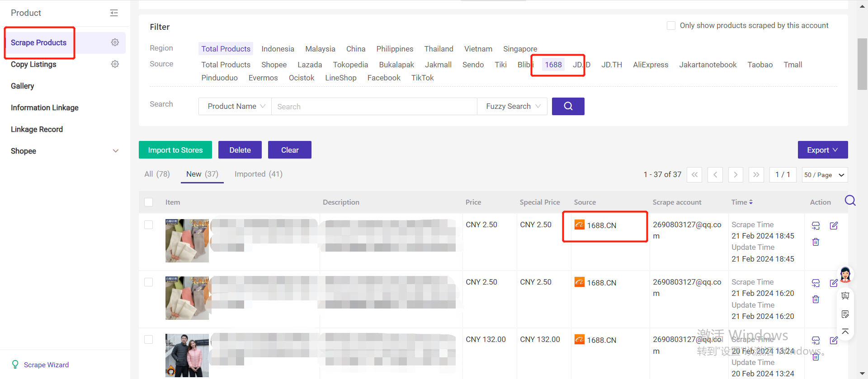Open customer support avatar icon
This screenshot has height=379, width=868.
pyautogui.click(x=845, y=274)
